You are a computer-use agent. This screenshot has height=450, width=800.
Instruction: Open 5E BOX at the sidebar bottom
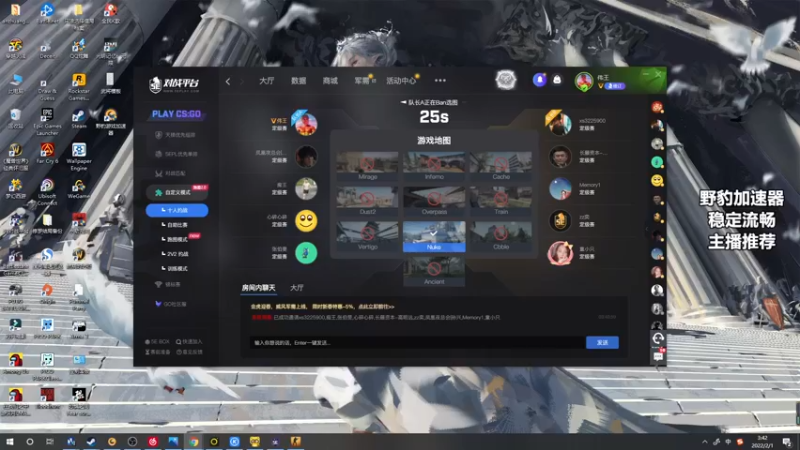pyautogui.click(x=157, y=342)
